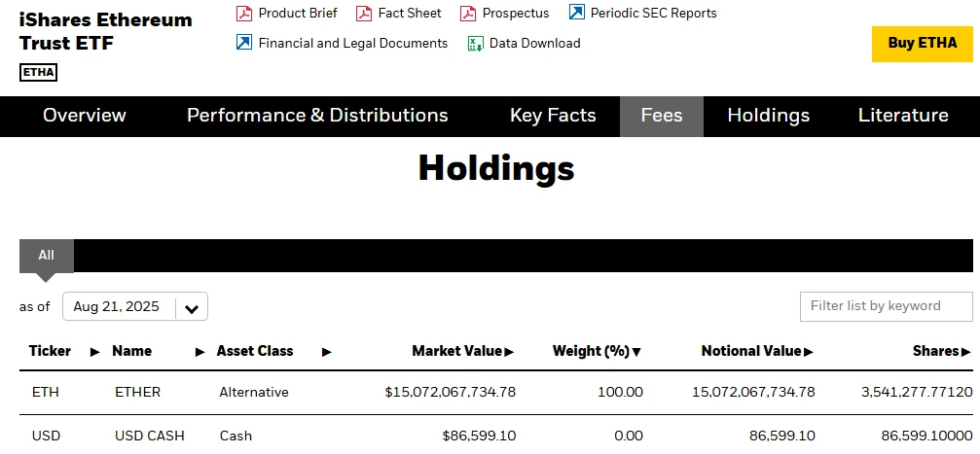This screenshot has height=454, width=980.
Task: Sort by the Asset Class column arrow
Action: point(326,352)
